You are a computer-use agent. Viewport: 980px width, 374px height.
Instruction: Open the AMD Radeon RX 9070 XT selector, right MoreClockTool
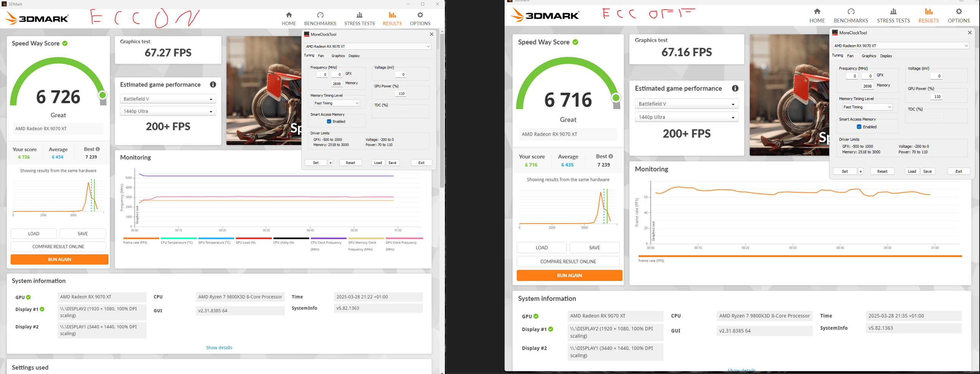(x=901, y=46)
